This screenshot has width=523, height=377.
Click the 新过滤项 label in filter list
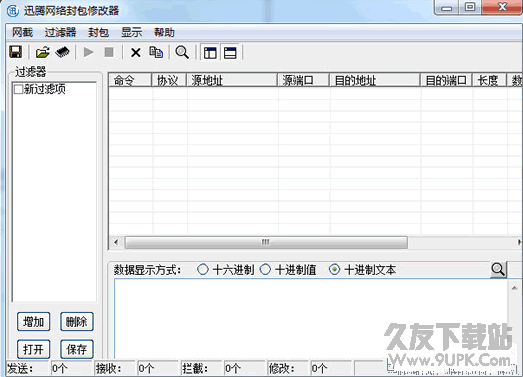pyautogui.click(x=45, y=89)
